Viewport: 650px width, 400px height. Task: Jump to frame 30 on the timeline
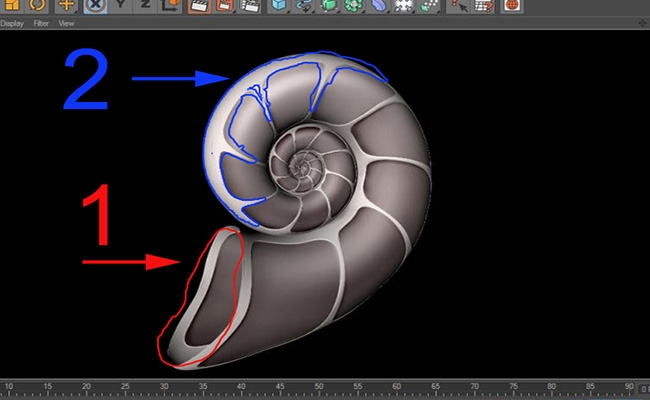[164, 386]
